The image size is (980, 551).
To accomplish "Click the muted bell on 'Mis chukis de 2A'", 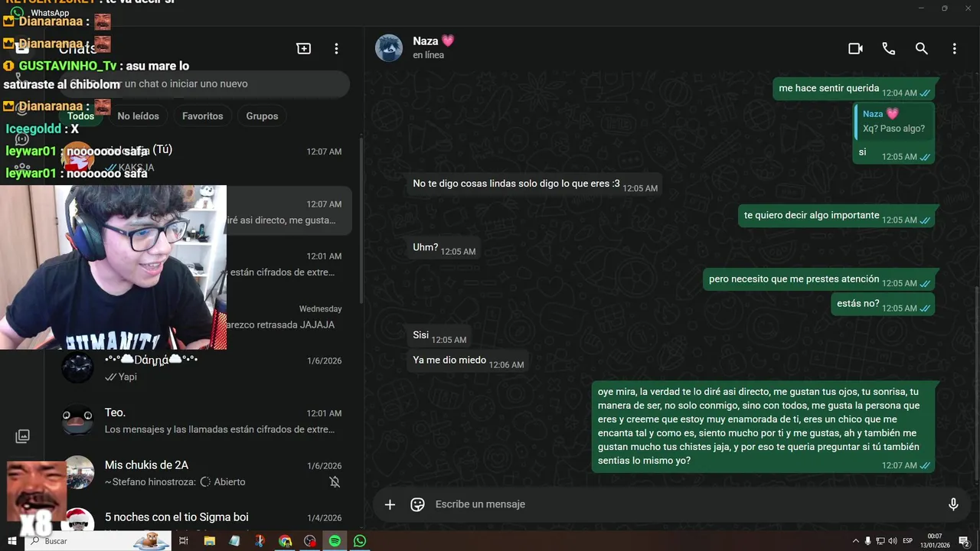I will pos(335,482).
